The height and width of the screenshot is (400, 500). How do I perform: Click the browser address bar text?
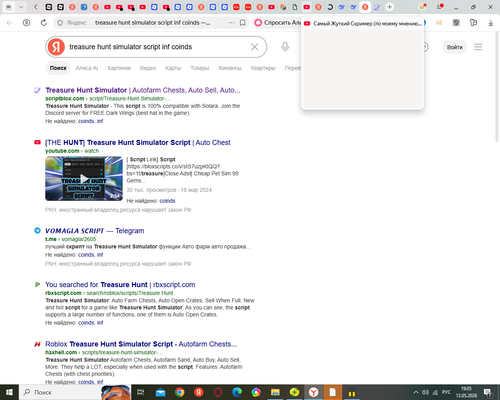click(152, 23)
